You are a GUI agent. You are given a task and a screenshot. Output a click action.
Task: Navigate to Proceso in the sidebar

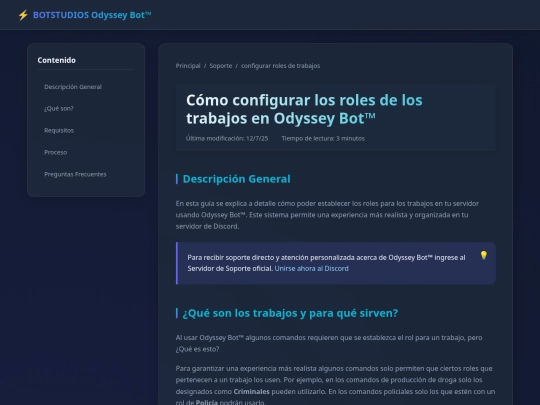[55, 152]
